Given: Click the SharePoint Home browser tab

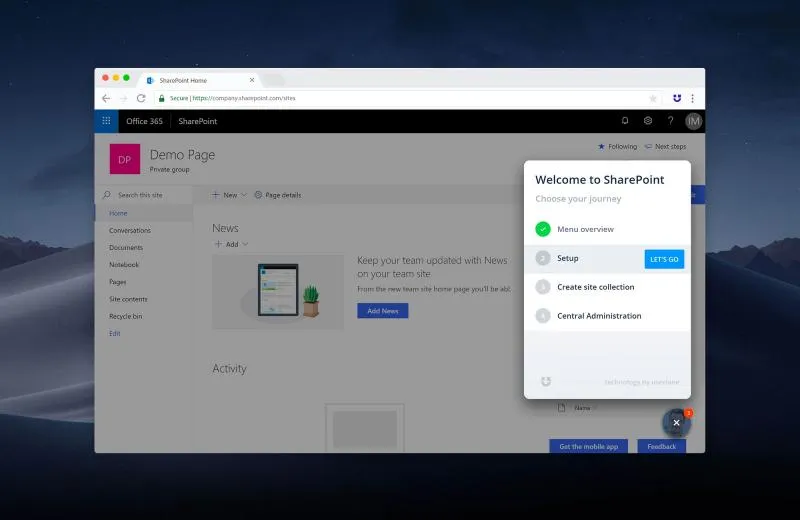Looking at the screenshot, I should 199,80.
